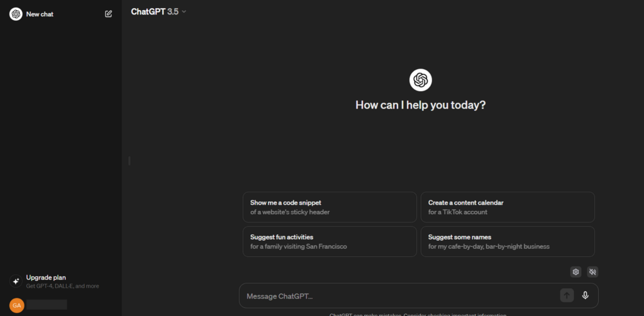Choose "Show me a code snippet" suggestion
The width and height of the screenshot is (644, 316).
coord(329,207)
